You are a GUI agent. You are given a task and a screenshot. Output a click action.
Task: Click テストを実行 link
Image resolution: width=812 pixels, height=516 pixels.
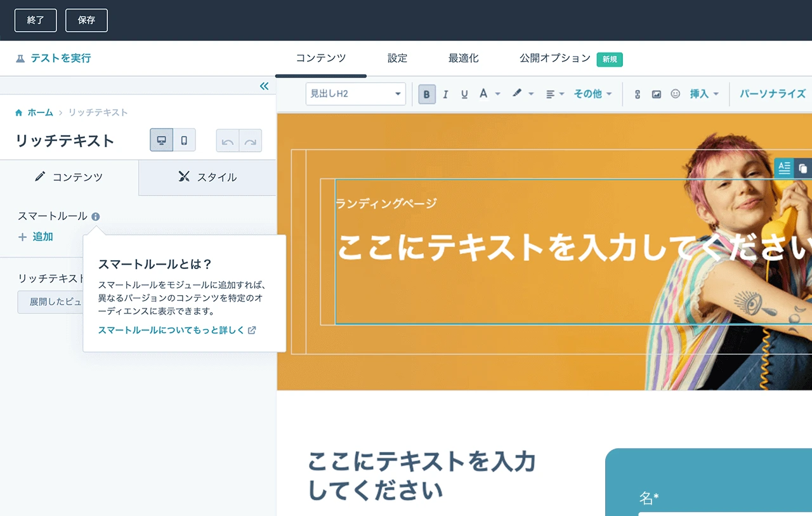click(x=61, y=58)
